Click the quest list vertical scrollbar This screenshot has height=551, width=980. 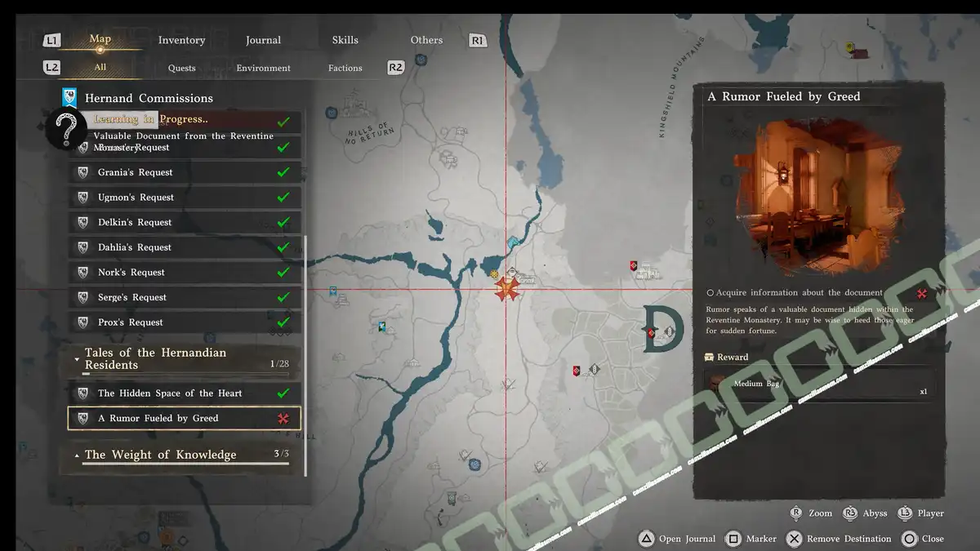(305, 327)
